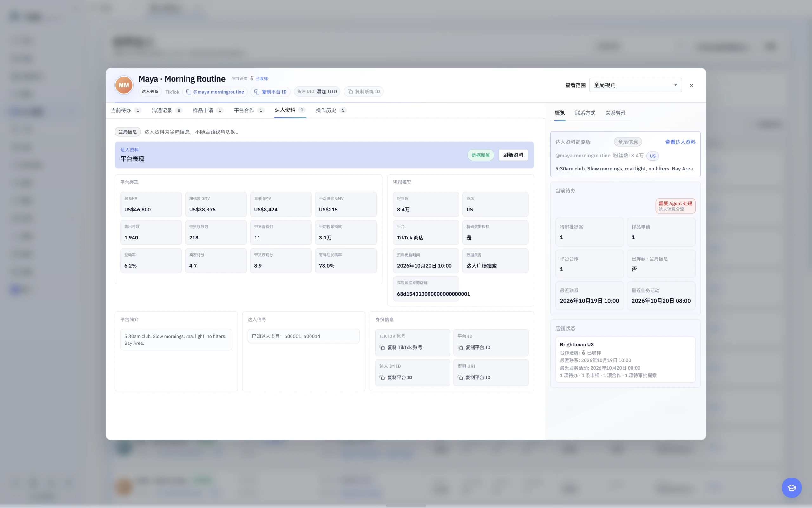Click the 已知达人类目 600001, 600014 field
Screen dimensions: 812x508
tap(303, 336)
